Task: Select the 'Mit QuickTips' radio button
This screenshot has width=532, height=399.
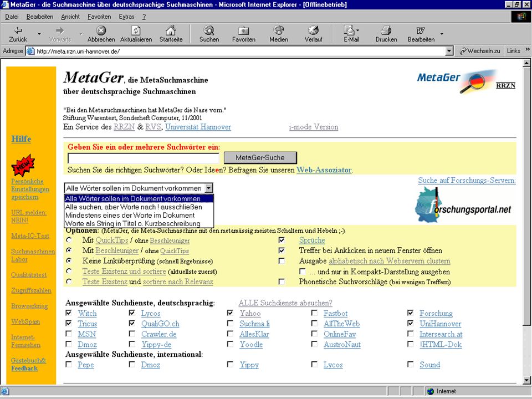Action: click(69, 240)
